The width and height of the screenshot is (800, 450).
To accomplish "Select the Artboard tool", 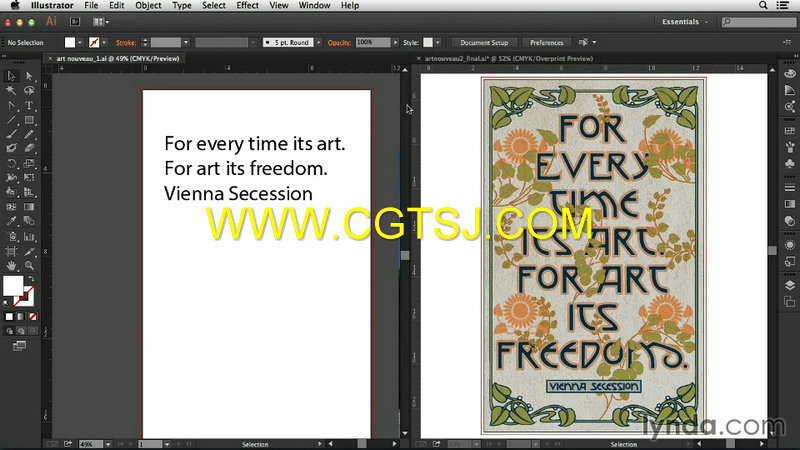I will [11, 252].
